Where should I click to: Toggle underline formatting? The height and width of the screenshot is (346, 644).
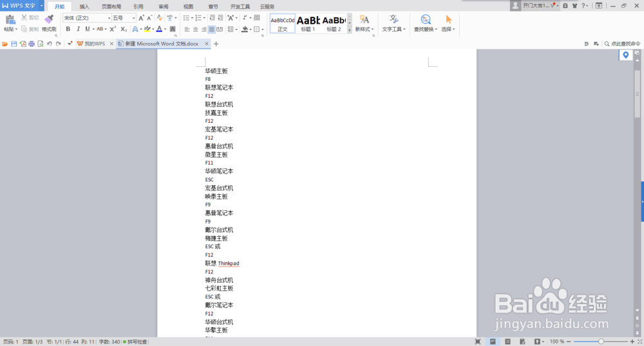click(x=87, y=29)
